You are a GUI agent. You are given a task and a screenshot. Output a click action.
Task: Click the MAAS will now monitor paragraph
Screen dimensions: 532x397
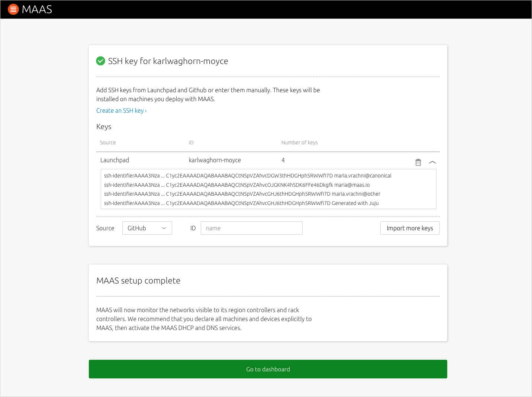coord(204,319)
